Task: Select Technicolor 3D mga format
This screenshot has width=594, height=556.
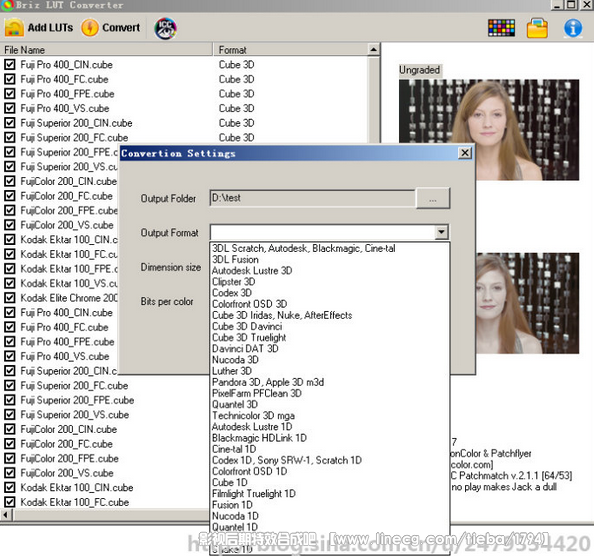Action: tap(253, 416)
